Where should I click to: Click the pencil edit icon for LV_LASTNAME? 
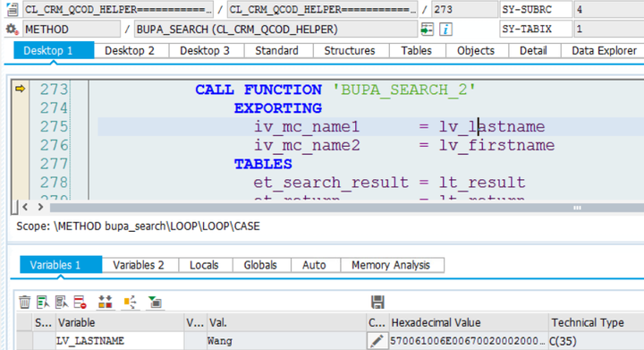[x=377, y=340]
